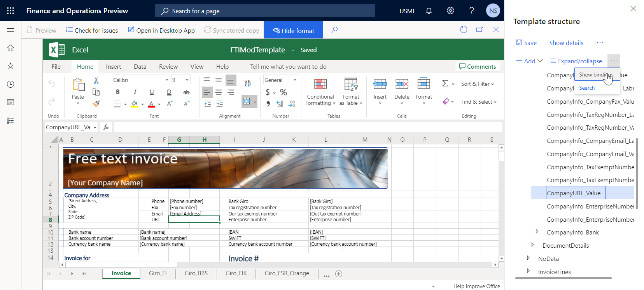
Task: Open the Conditional Formatting icon
Action: (x=320, y=84)
